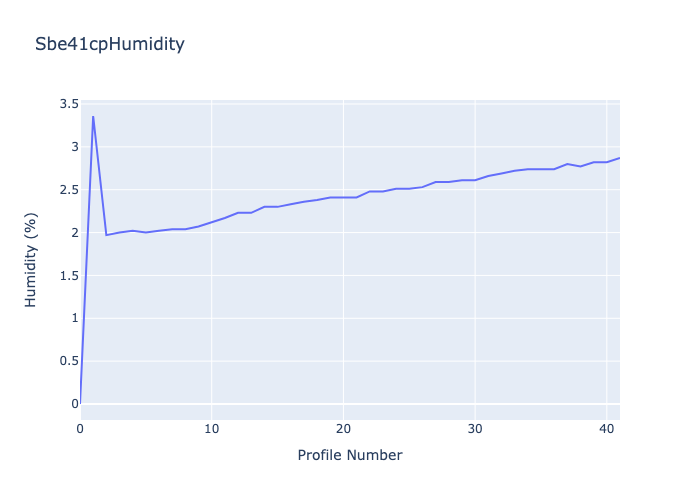The width and height of the screenshot is (700, 500).
Task: Click the Humidity (%) y-axis label
Action: [x=31, y=260]
